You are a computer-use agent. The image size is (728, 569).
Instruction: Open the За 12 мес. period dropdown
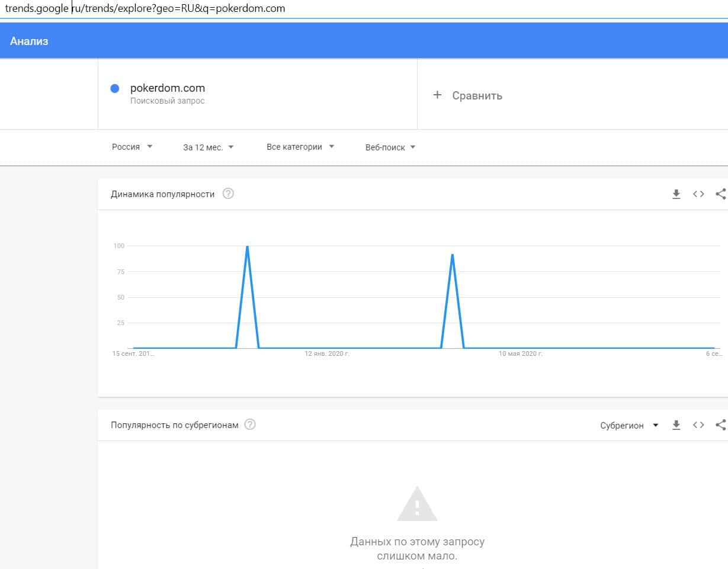(209, 147)
